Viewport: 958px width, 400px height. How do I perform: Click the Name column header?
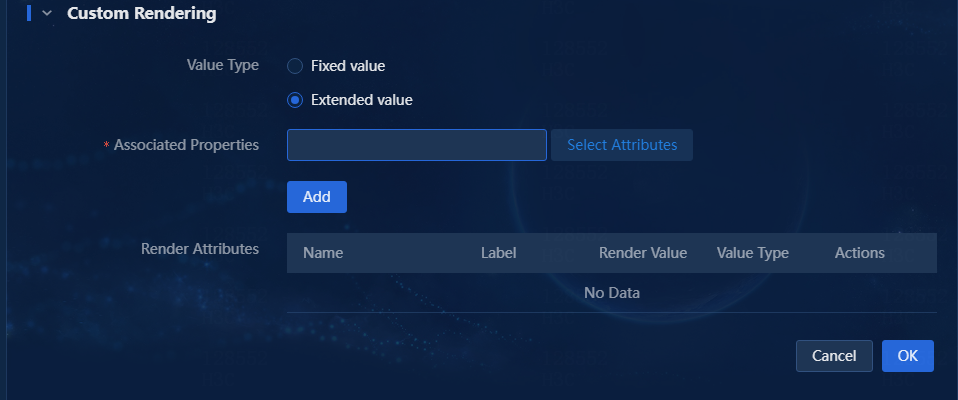pos(323,253)
